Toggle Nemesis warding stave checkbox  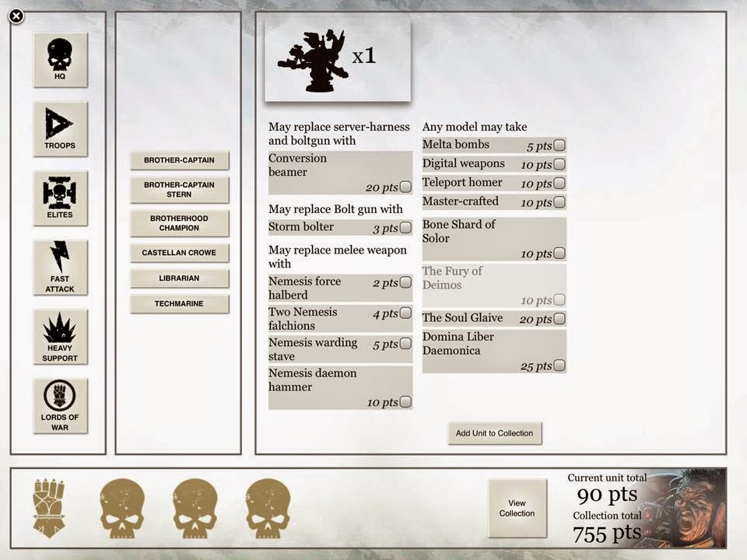coord(405,343)
